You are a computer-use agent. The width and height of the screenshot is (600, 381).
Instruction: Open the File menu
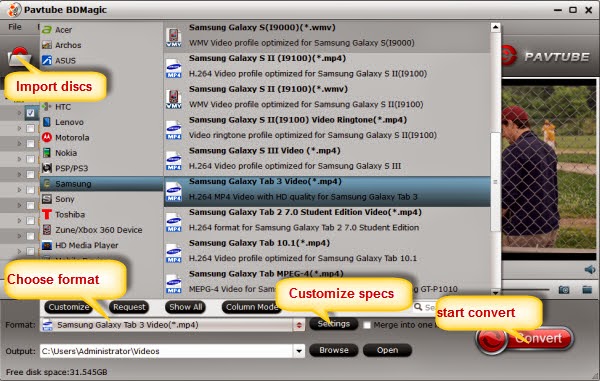click(x=15, y=27)
